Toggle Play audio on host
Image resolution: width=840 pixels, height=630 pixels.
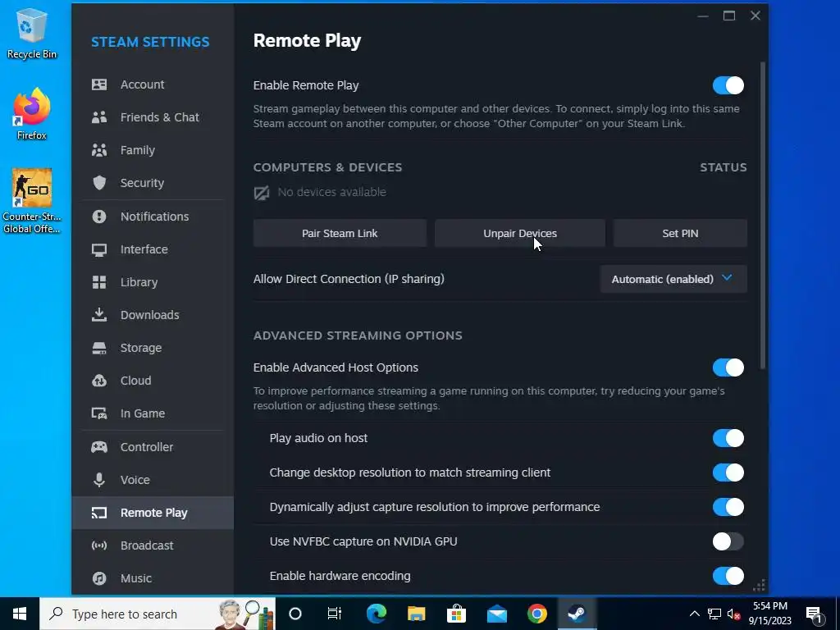(x=728, y=438)
